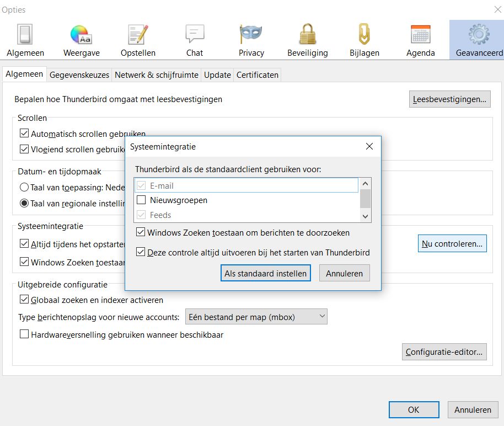Viewport: 504px width, 426px height.
Task: Select the Beveiliging padlock icon
Action: coord(308,35)
